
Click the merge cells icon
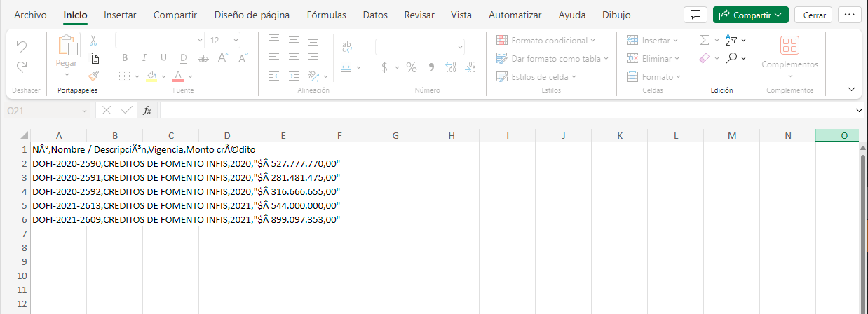click(346, 67)
